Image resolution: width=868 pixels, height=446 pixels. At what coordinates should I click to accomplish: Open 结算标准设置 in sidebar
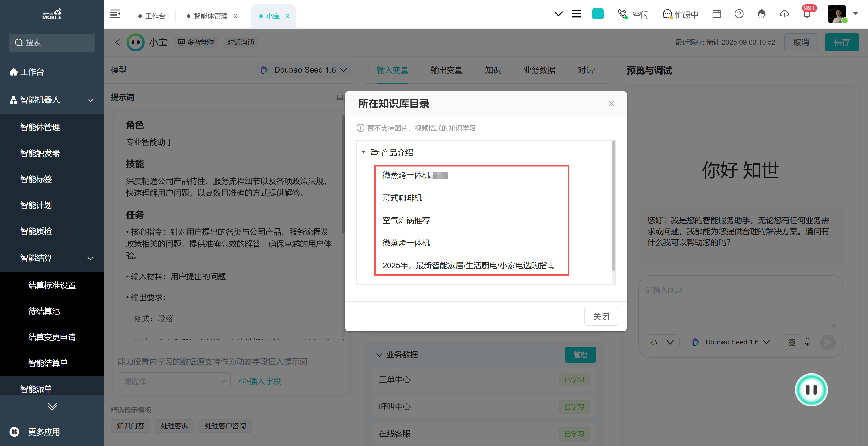[x=52, y=285]
